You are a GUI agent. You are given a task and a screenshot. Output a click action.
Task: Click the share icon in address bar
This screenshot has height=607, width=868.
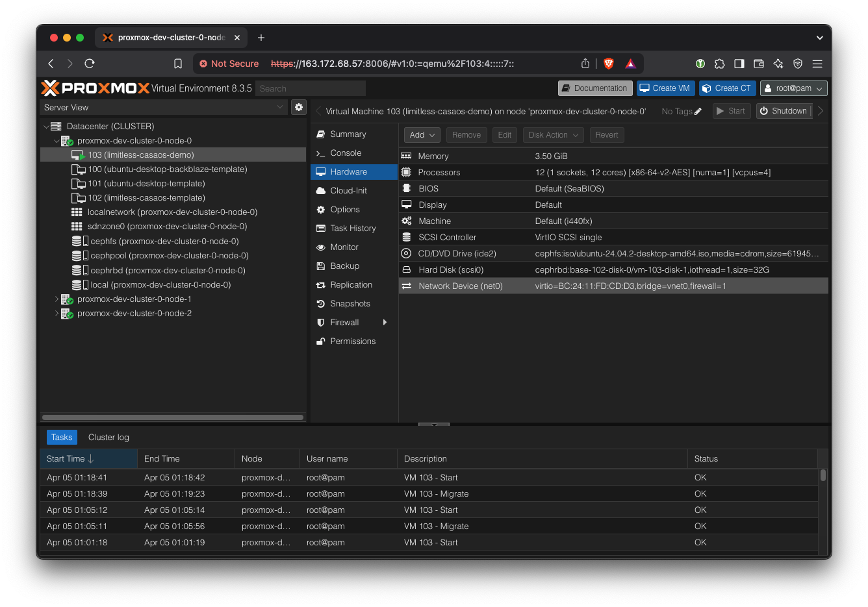(585, 64)
